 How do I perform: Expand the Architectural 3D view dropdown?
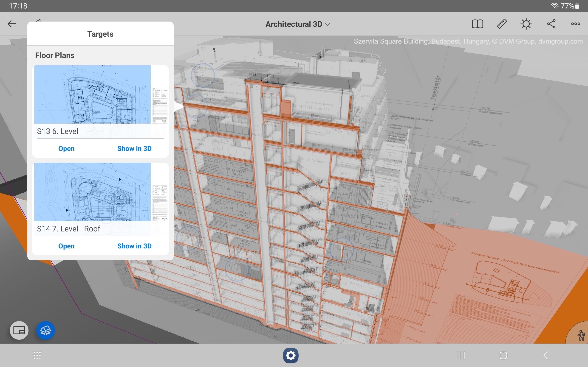coord(298,24)
